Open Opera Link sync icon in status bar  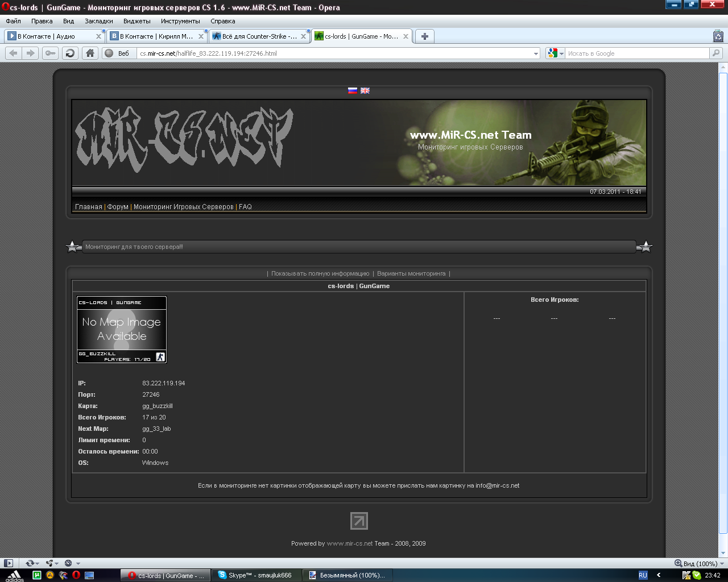(x=30, y=563)
